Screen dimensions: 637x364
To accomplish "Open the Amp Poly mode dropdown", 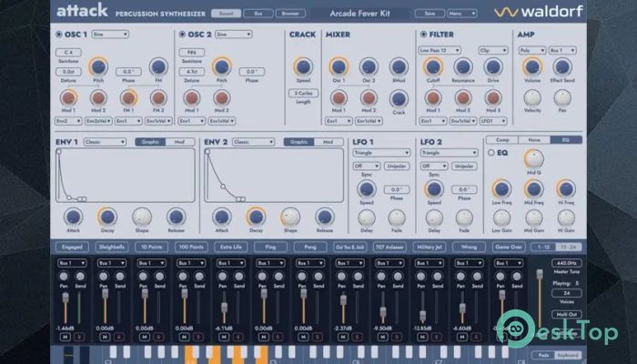I will (x=532, y=50).
